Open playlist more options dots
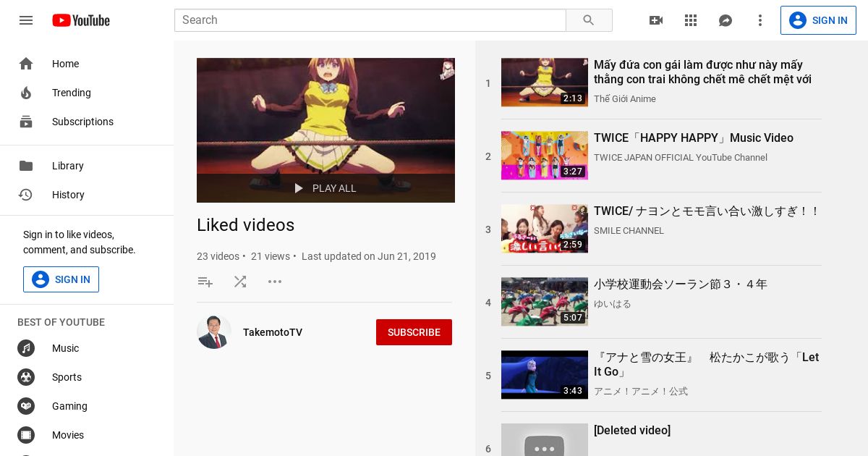This screenshot has height=456, width=868. pyautogui.click(x=275, y=282)
